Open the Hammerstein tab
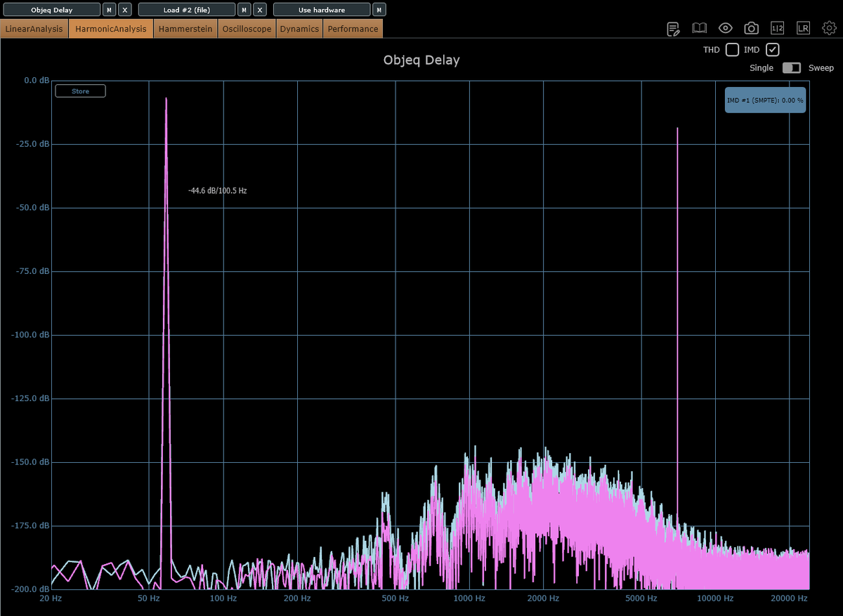843x616 pixels. coord(186,29)
